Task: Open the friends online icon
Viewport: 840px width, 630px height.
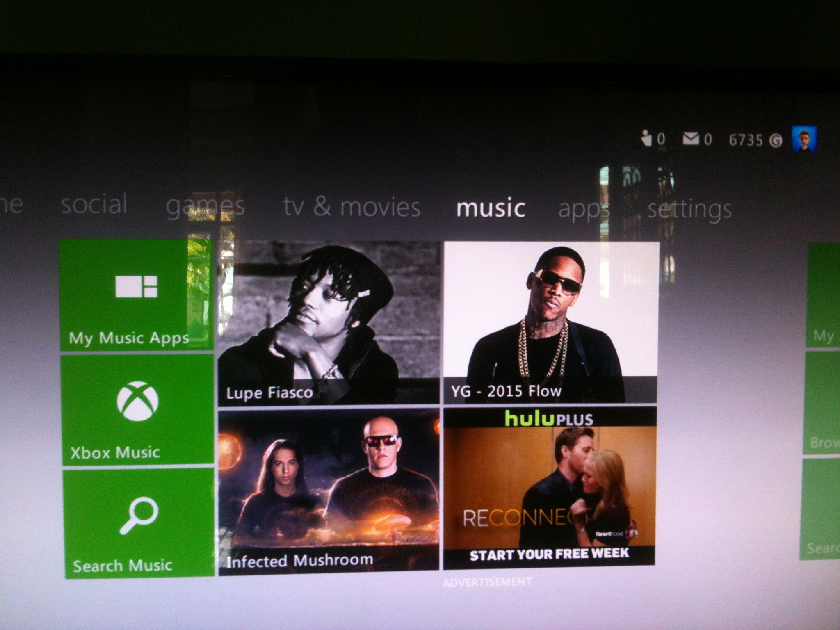Action: point(647,139)
